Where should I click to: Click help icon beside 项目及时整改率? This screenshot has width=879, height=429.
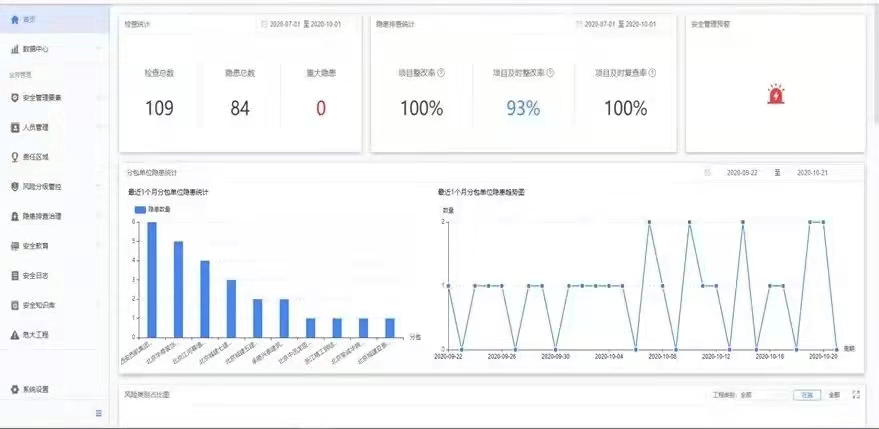(x=550, y=73)
